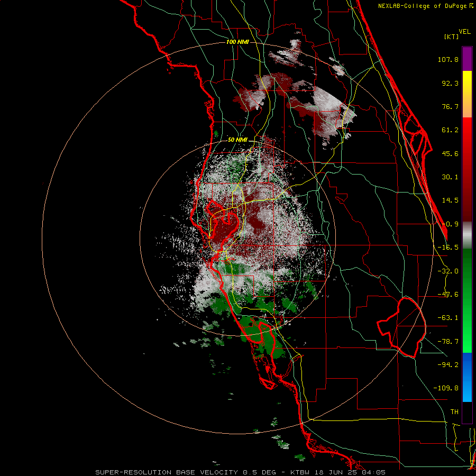Click the 30.1 scale value
Viewport: 476px width, 476px height.
[x=450, y=177]
